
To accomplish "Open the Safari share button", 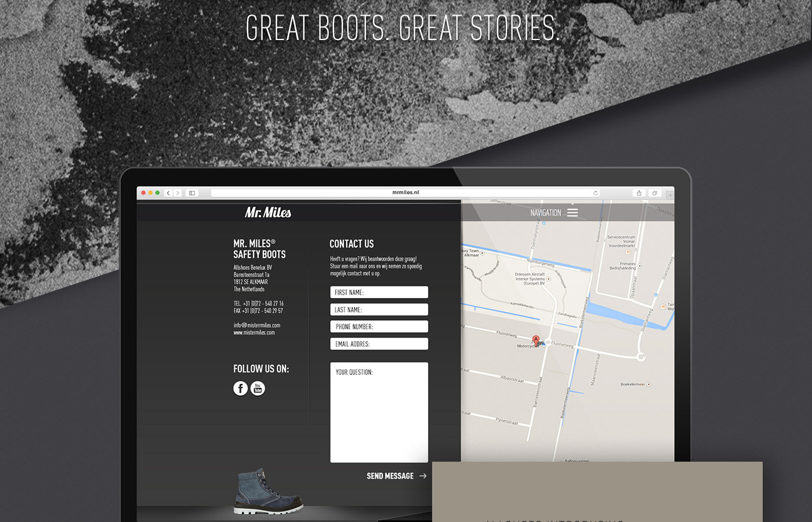I will [x=639, y=193].
